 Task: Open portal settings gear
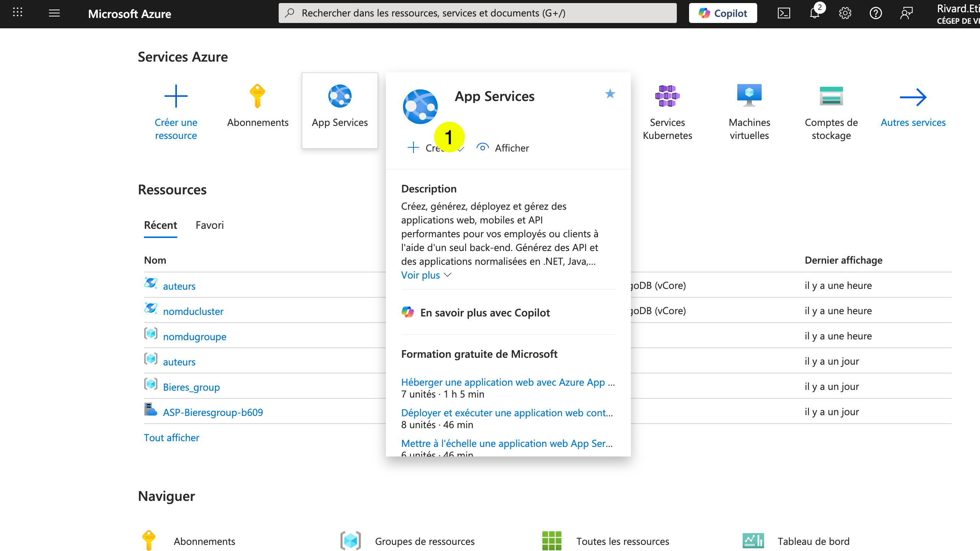click(845, 14)
